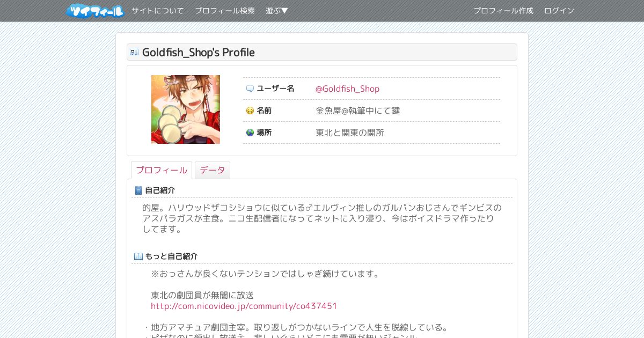Go to プロフィール作成
Image resolution: width=644 pixels, height=338 pixels.
(503, 11)
